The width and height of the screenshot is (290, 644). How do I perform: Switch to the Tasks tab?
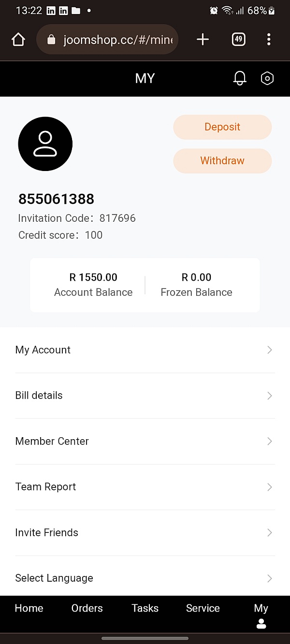click(x=145, y=608)
